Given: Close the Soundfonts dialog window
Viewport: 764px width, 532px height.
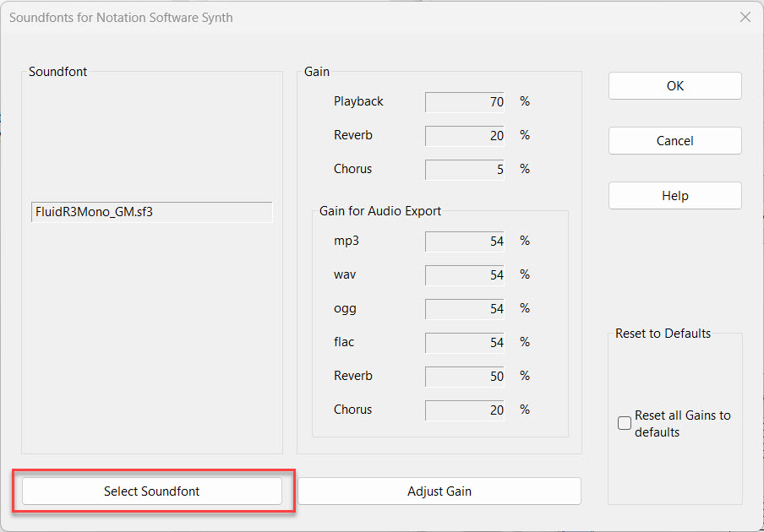Looking at the screenshot, I should click(745, 17).
